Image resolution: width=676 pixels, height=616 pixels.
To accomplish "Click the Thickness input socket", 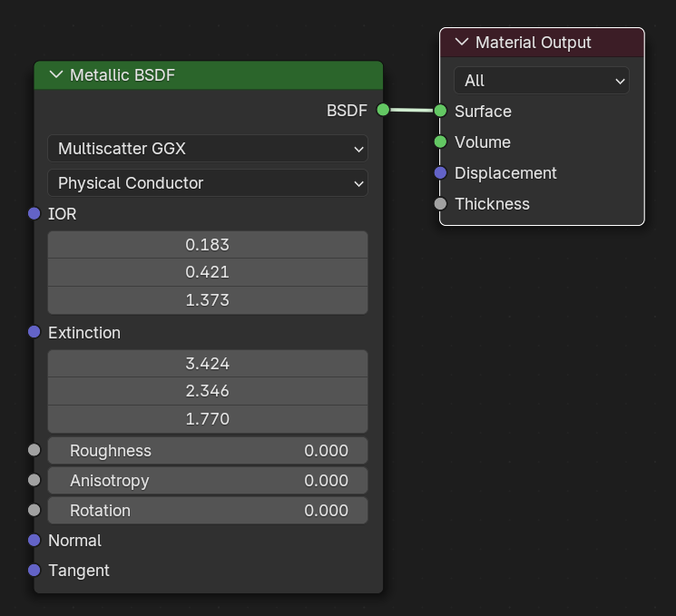I will click(440, 203).
